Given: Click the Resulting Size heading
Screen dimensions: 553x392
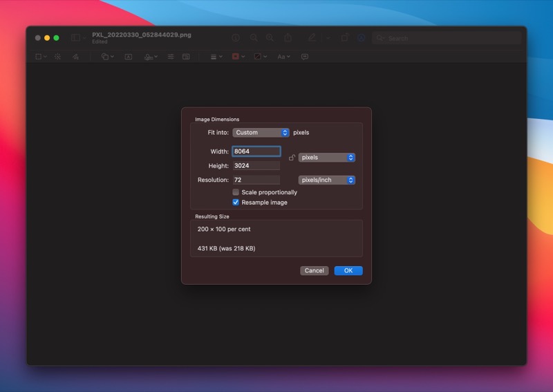Looking at the screenshot, I should tap(212, 216).
